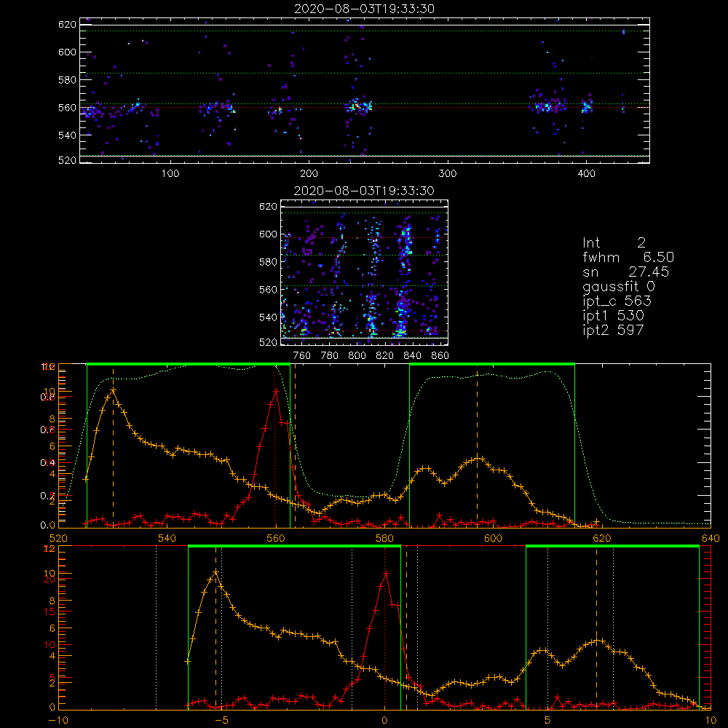Image resolution: width=728 pixels, height=728 pixels.
Task: Click y-axis label 560 of middle image
Action: click(x=268, y=289)
